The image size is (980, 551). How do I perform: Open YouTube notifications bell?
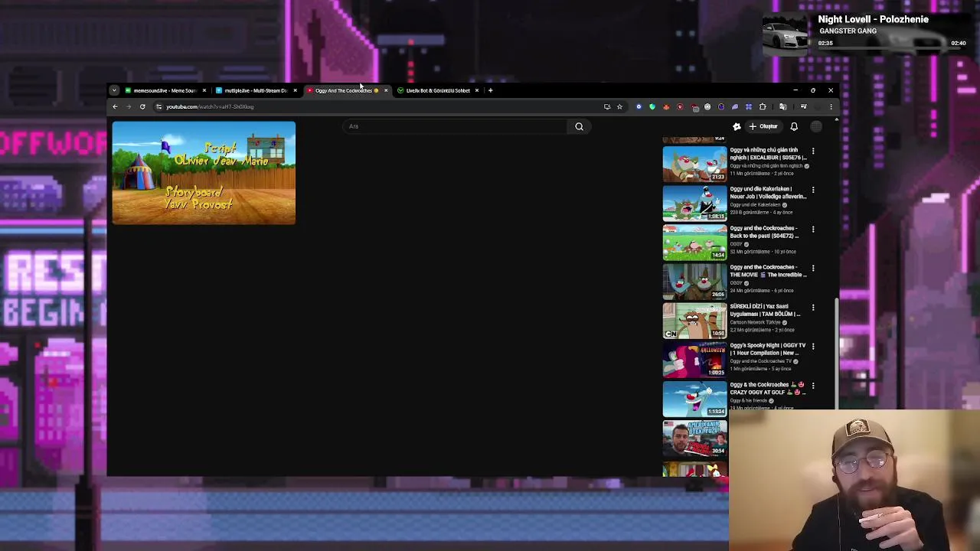(x=794, y=126)
